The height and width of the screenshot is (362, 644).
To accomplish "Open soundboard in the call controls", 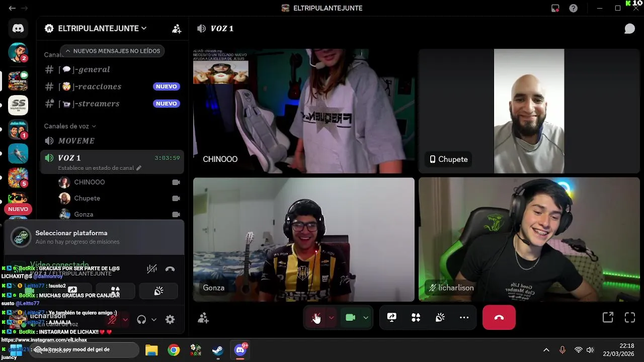I will pyautogui.click(x=440, y=318).
